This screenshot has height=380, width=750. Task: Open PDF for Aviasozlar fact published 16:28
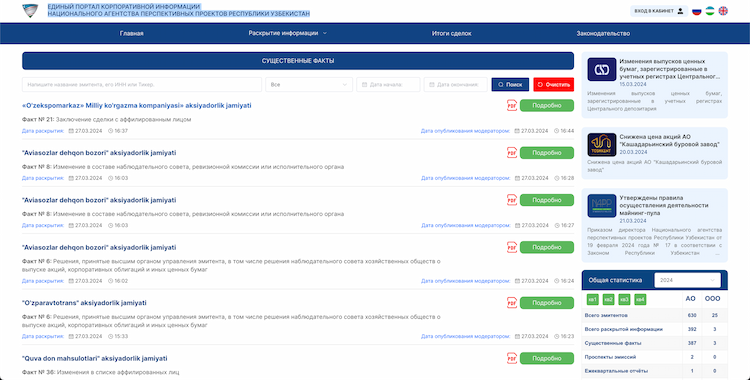point(512,153)
